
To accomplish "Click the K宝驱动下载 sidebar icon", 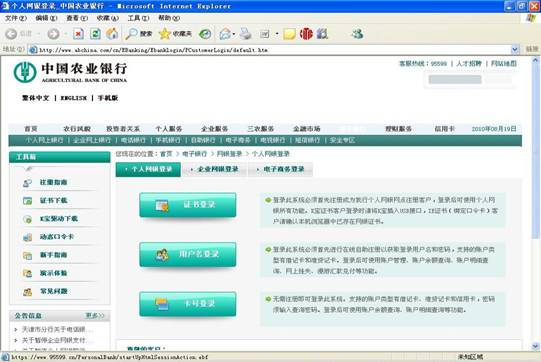I will click(27, 219).
